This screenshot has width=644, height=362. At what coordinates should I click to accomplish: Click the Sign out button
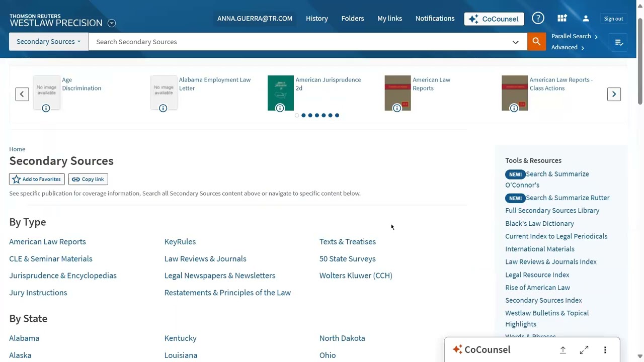click(x=613, y=19)
